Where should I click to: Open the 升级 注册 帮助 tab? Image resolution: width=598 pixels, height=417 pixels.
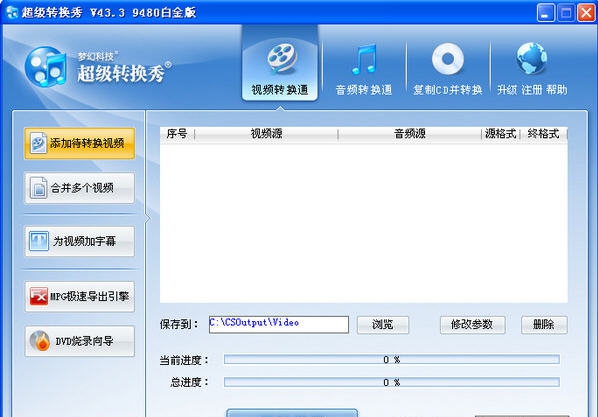[532, 69]
